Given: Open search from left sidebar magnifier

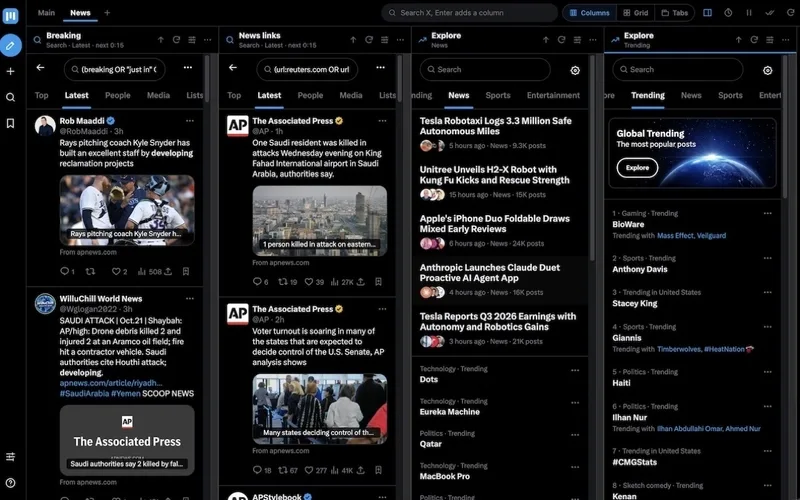Looking at the screenshot, I should [x=10, y=97].
